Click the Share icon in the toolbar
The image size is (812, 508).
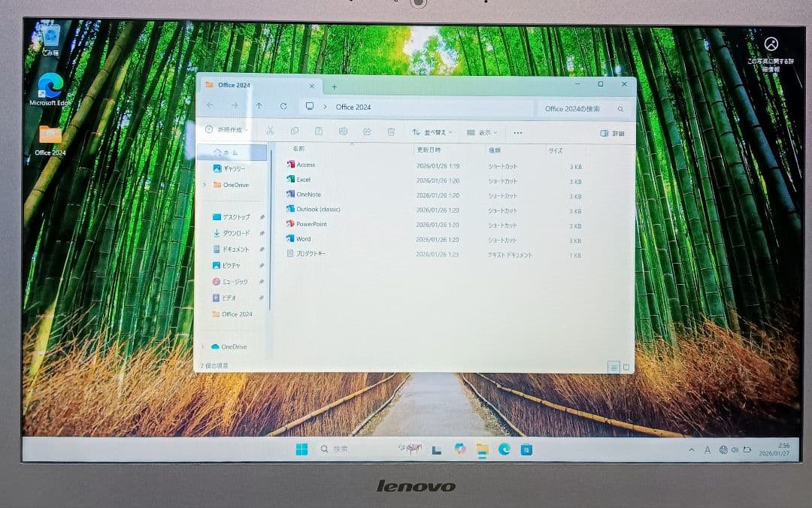[x=367, y=132]
